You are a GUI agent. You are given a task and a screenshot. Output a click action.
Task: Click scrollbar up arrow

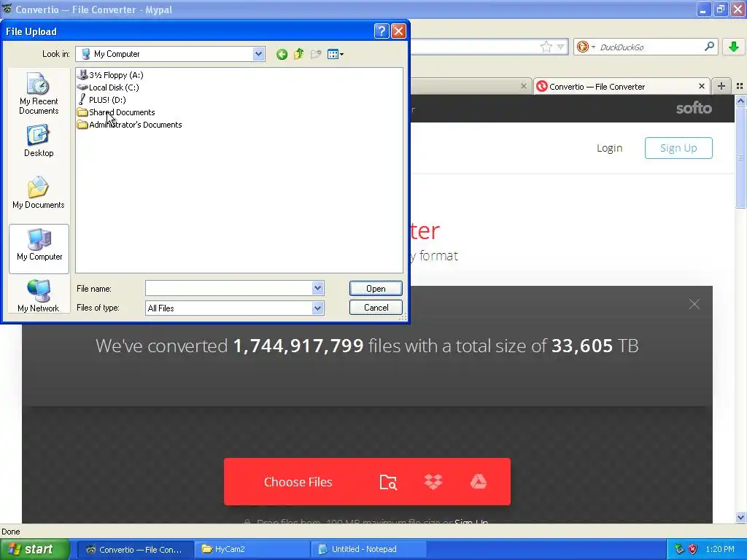point(740,101)
